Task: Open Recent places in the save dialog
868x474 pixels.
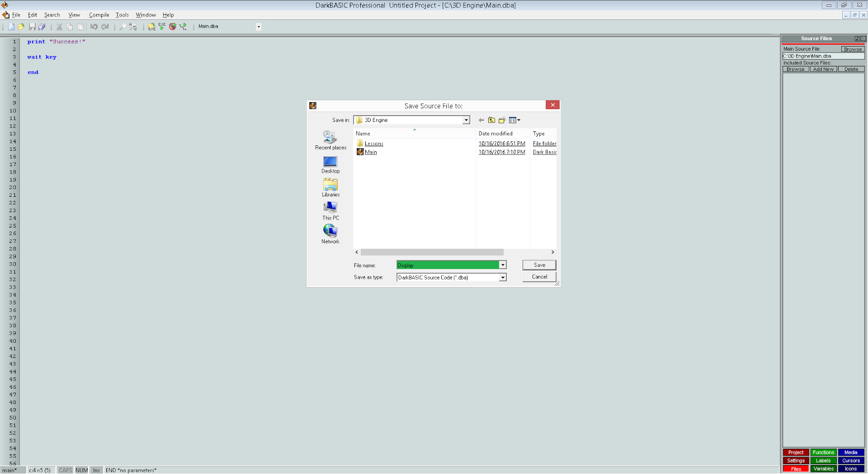Action: 331,140
